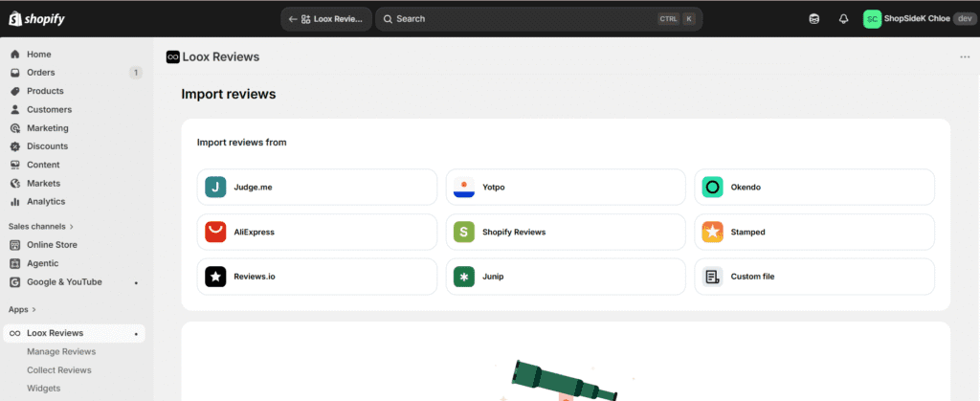Screen dimensions: 980x401
Task: Import reviews from Okendo
Action: click(x=814, y=187)
